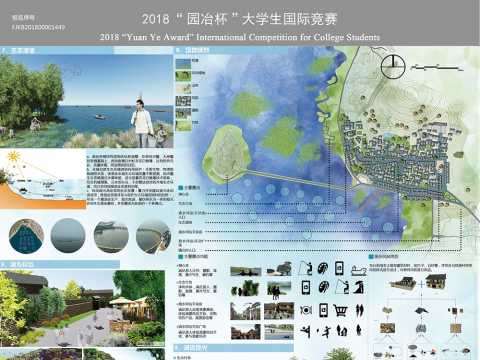Viewport: 480px width, 360px height.
Task: Click the teal square above the photo grid heading
Action: coord(181,256)
